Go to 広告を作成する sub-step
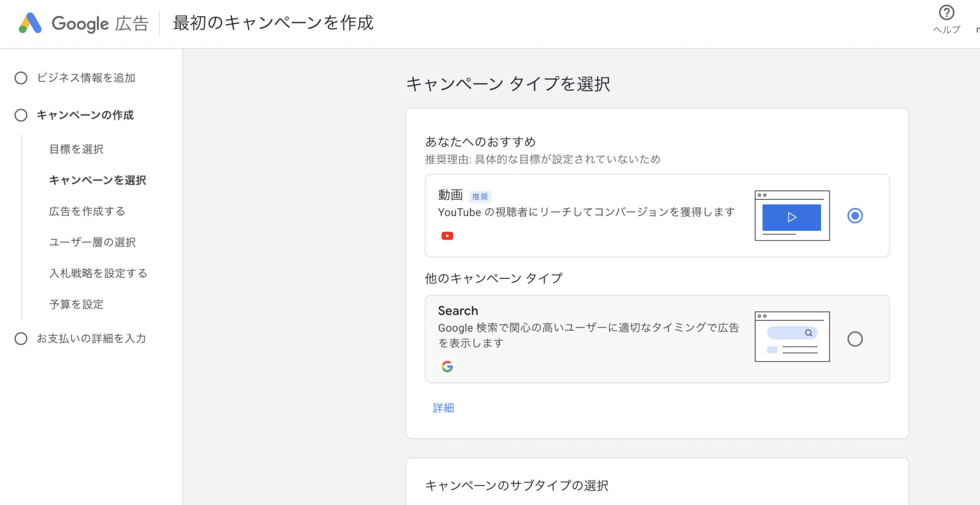 point(87,211)
